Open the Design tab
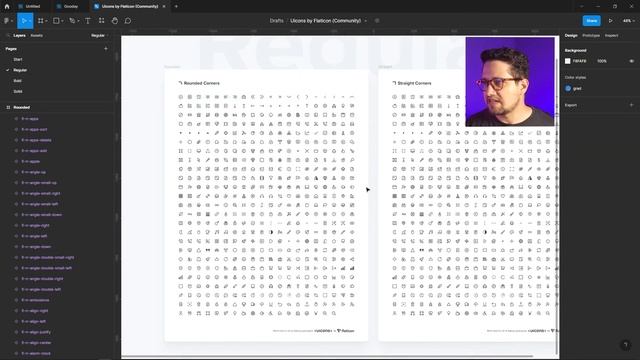The height and width of the screenshot is (360, 640). click(x=571, y=36)
